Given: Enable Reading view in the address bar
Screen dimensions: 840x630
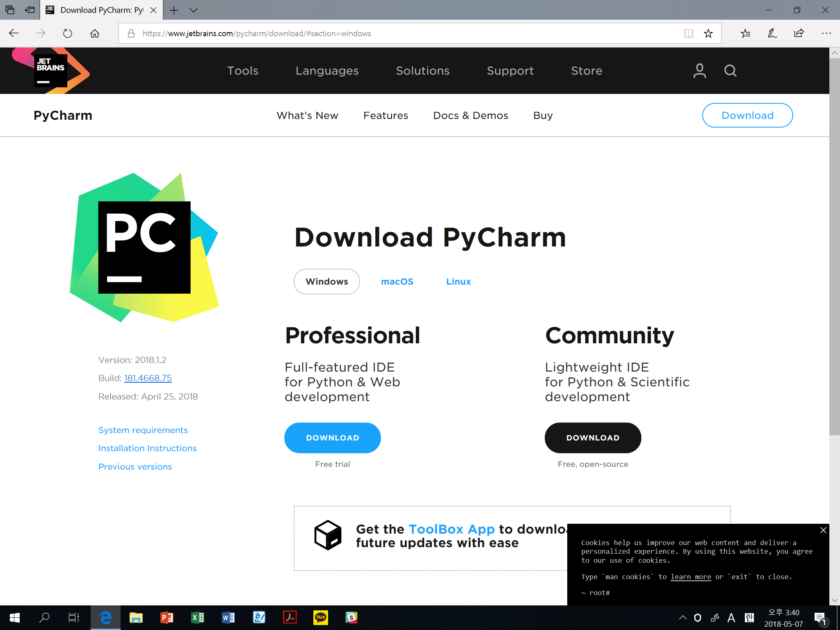Looking at the screenshot, I should (689, 33).
